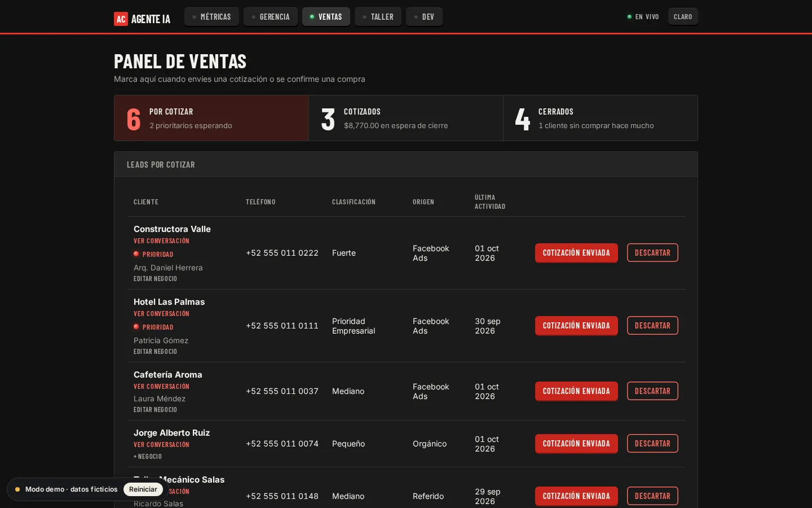
Task: Select the Por Cotizar summary card
Action: point(211,118)
